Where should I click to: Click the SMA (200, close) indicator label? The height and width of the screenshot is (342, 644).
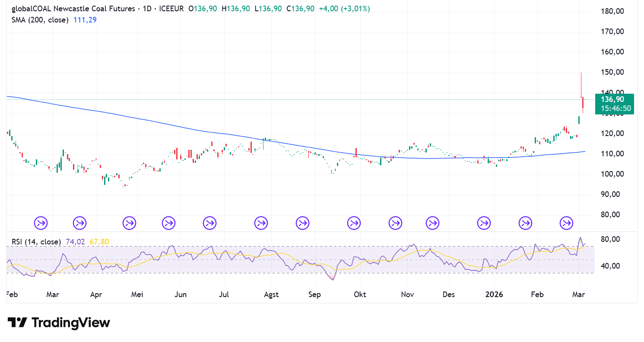pos(40,20)
